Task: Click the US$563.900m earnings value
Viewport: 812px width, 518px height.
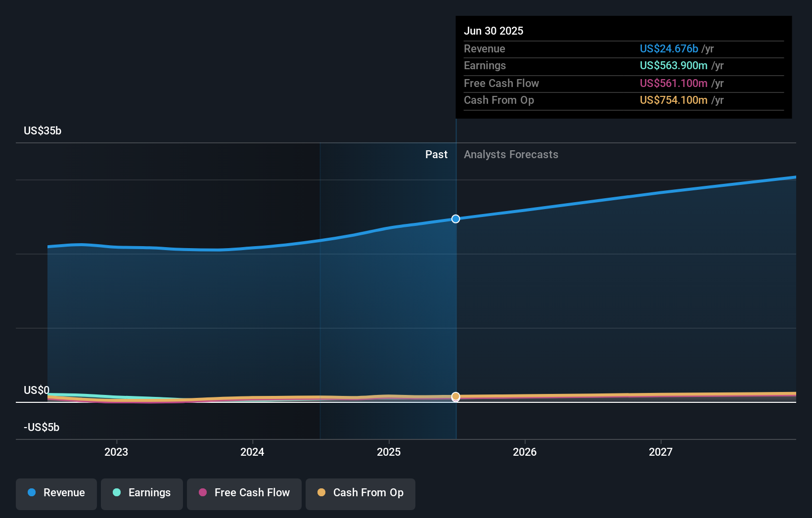Action: click(x=674, y=65)
